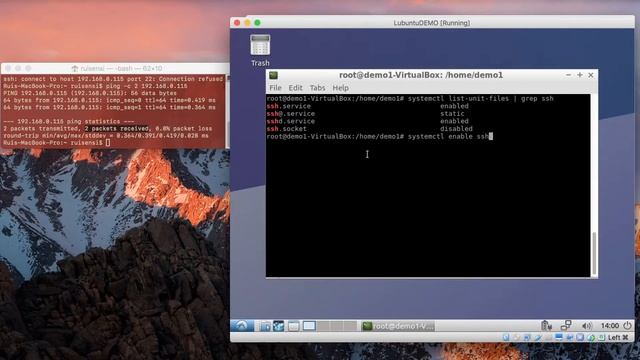Viewport: 640px width, 360px height.
Task: Minimize the root@demo1-VirtualBox terminal window
Action: [569, 75]
